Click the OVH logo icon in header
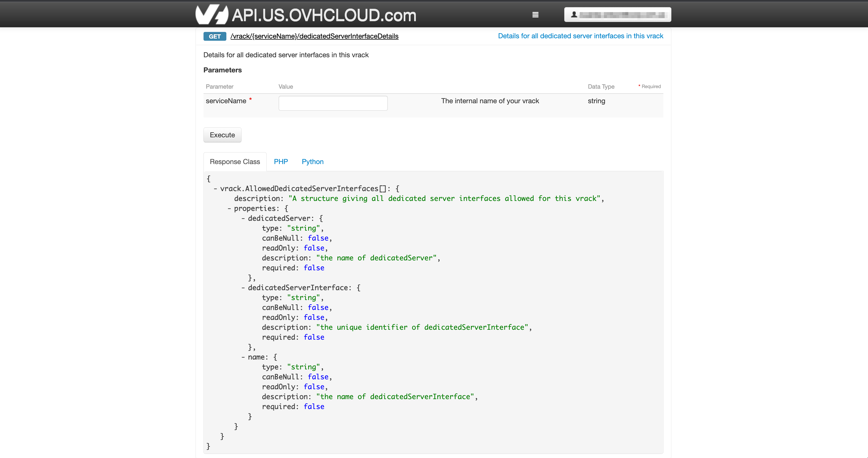 tap(212, 15)
